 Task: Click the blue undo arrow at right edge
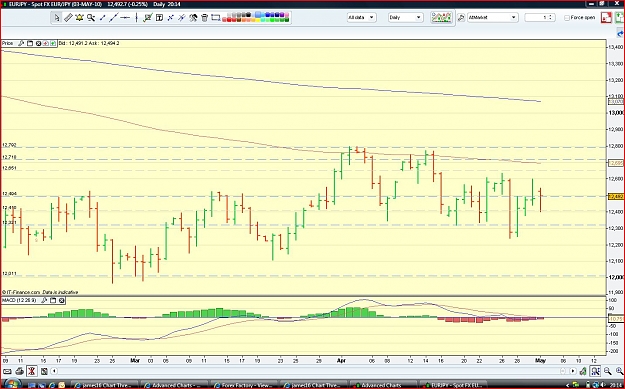click(x=620, y=34)
